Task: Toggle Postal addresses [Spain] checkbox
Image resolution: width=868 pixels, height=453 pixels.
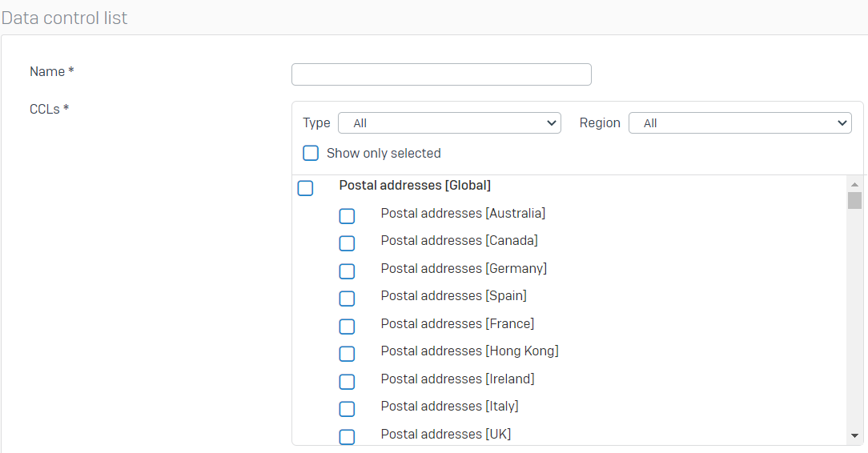Action: click(x=347, y=299)
